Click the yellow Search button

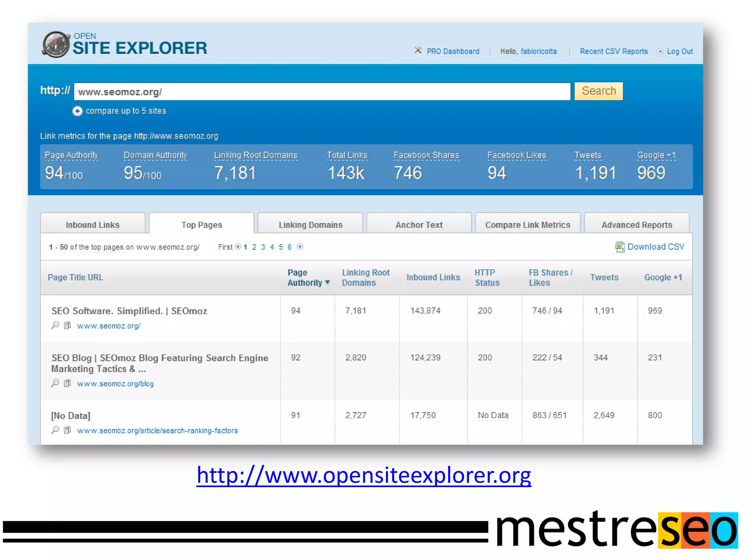(x=599, y=91)
